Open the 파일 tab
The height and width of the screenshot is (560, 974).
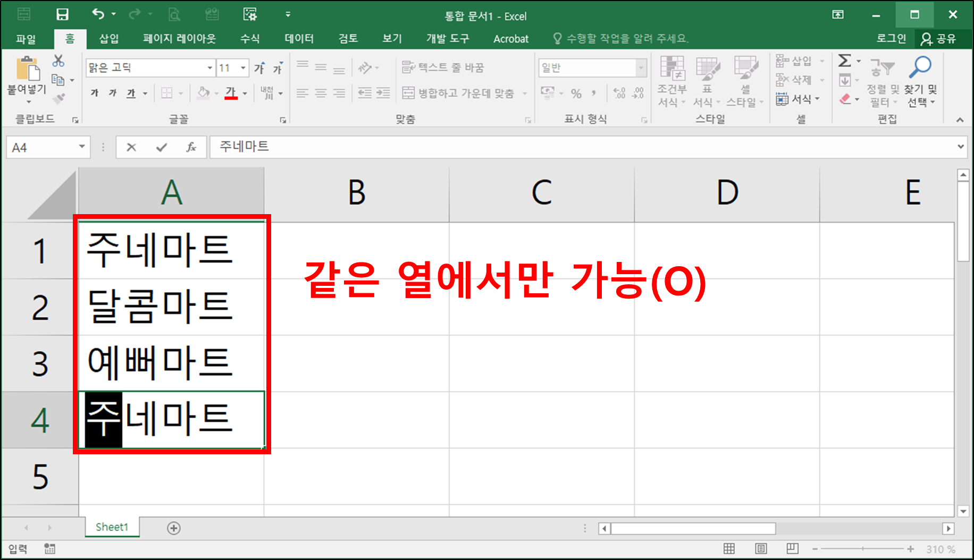tap(26, 39)
